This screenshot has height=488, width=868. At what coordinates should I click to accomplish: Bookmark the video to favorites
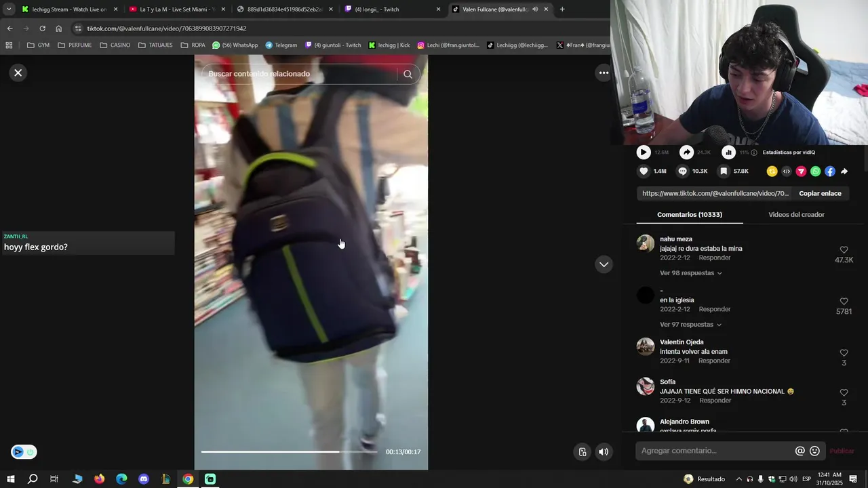[x=724, y=171]
